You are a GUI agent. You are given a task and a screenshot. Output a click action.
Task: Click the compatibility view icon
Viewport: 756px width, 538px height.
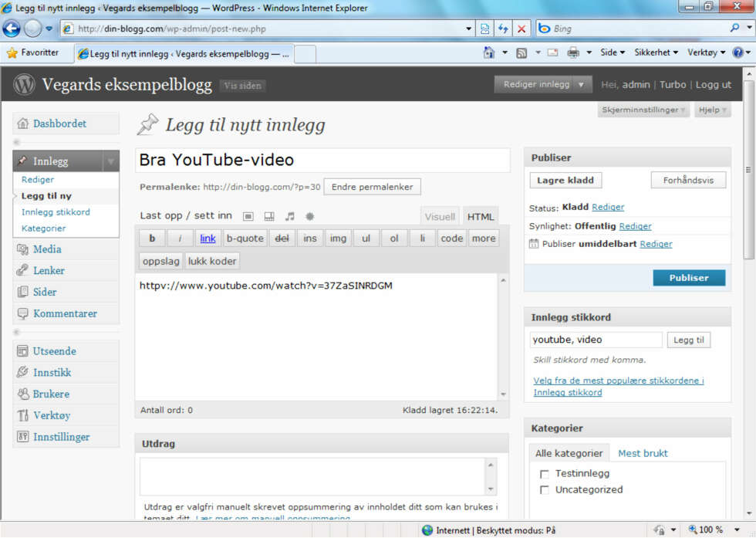pos(484,29)
